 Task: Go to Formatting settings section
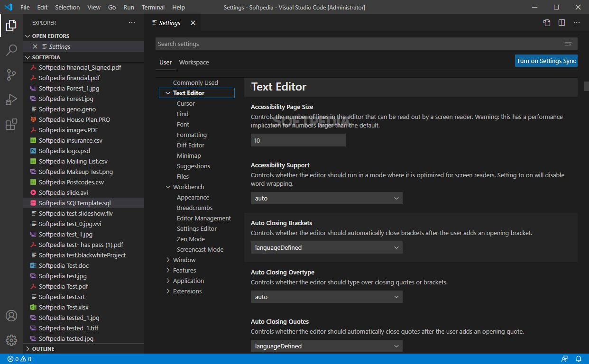[x=192, y=135]
